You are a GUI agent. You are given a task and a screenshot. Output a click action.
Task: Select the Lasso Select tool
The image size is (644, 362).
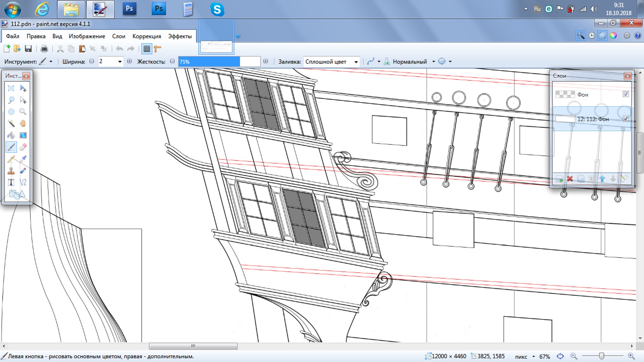(x=11, y=100)
